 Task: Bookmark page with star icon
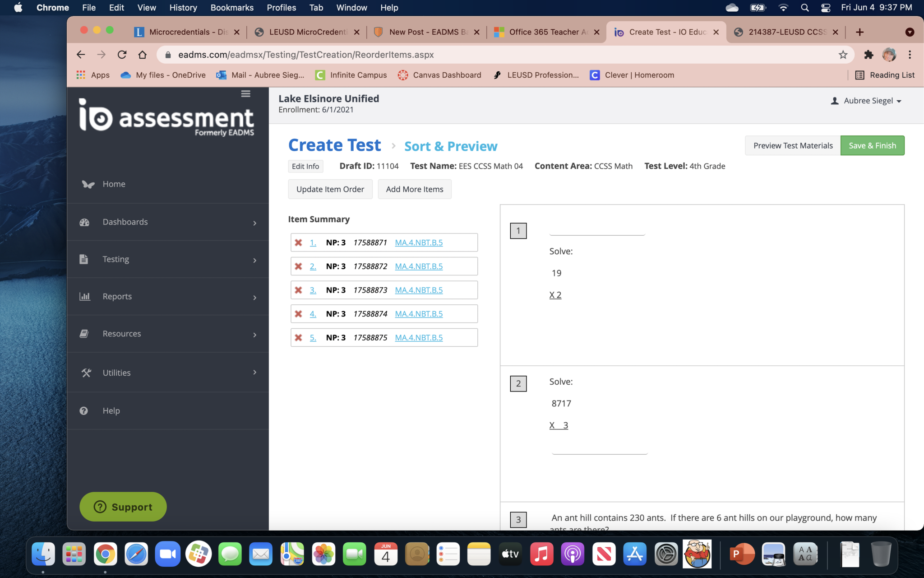click(843, 55)
